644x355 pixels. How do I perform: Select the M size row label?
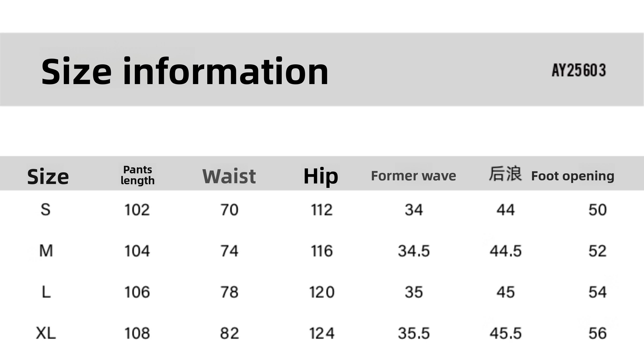46,251
